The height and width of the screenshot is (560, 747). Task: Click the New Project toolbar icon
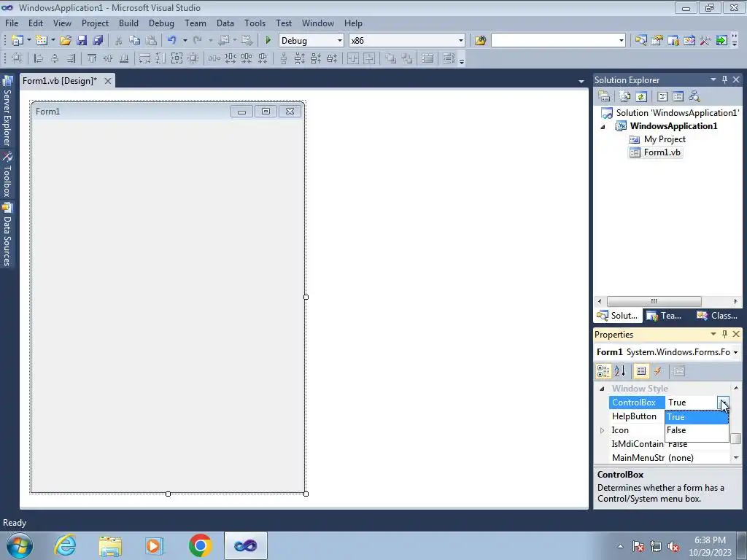pos(18,41)
